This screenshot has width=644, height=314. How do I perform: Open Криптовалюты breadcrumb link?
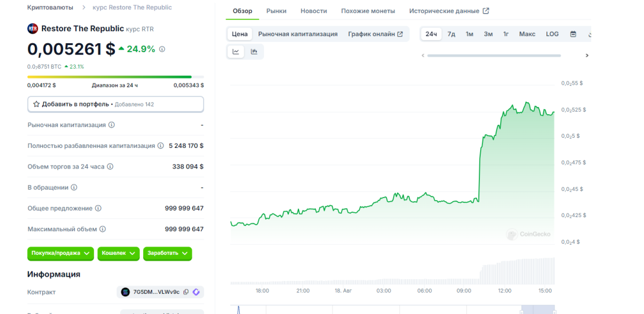(50, 7)
